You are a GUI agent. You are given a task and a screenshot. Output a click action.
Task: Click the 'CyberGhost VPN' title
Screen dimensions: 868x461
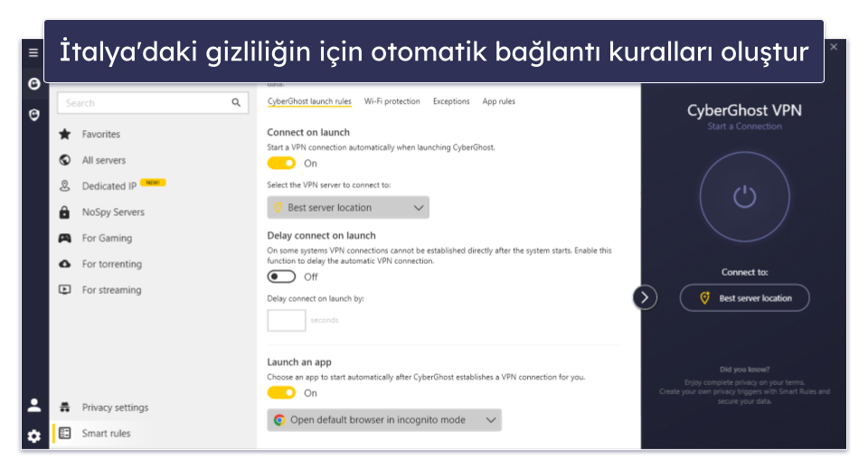(x=744, y=110)
